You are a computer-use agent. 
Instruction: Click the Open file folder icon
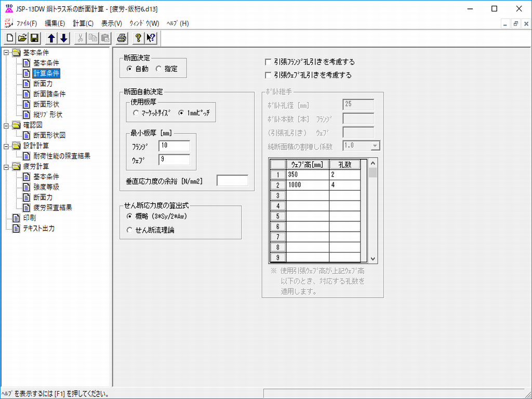pyautogui.click(x=22, y=38)
